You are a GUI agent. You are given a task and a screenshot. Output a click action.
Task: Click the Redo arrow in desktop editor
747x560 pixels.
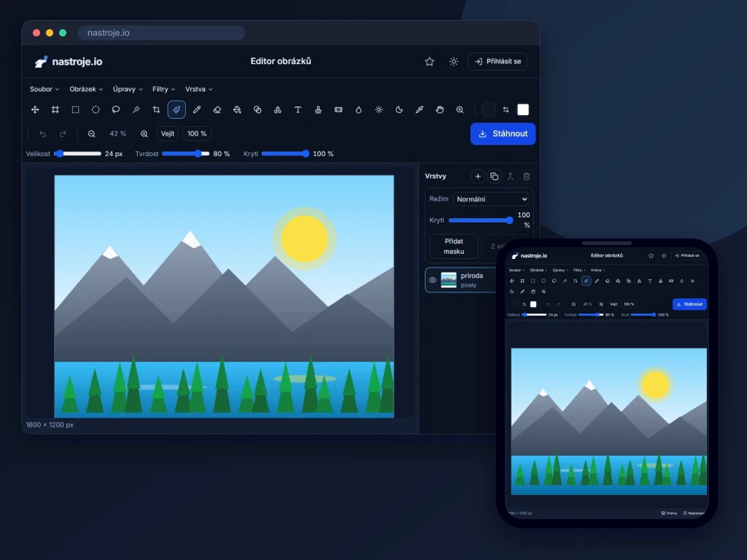(x=63, y=134)
